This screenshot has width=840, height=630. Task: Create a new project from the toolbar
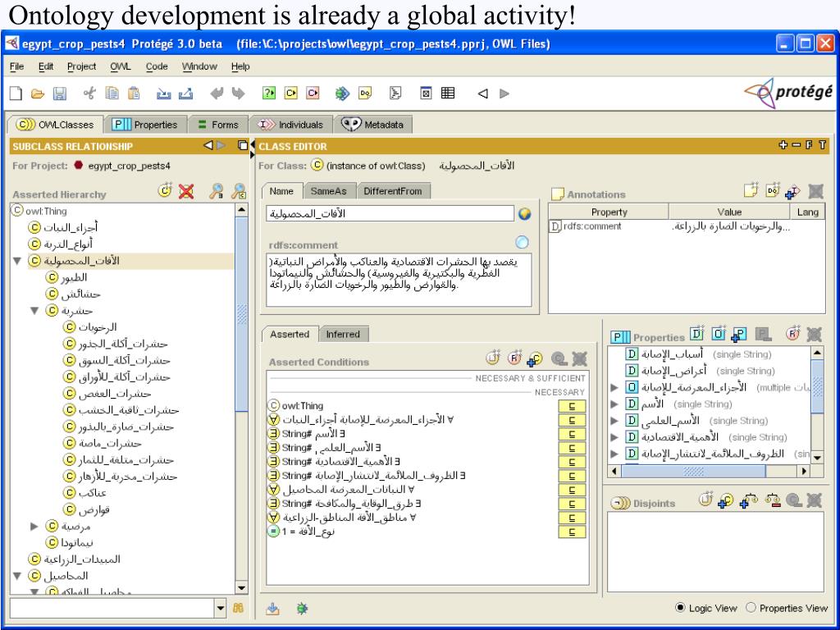[x=16, y=94]
